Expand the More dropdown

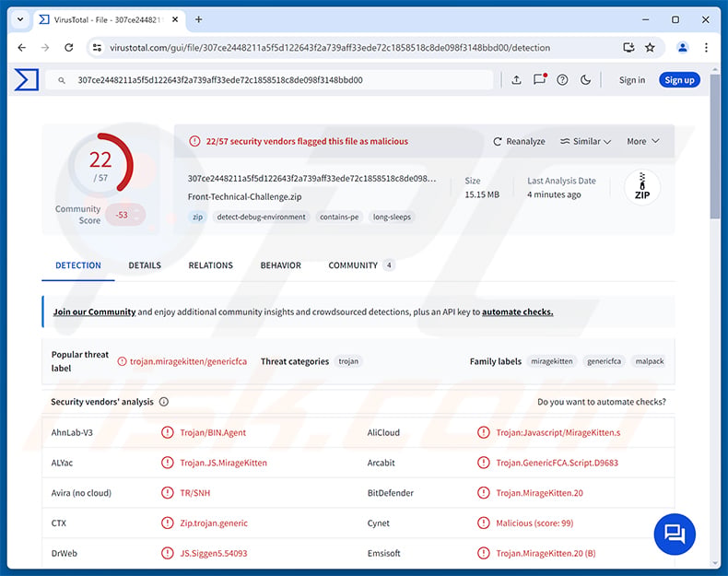(x=643, y=141)
